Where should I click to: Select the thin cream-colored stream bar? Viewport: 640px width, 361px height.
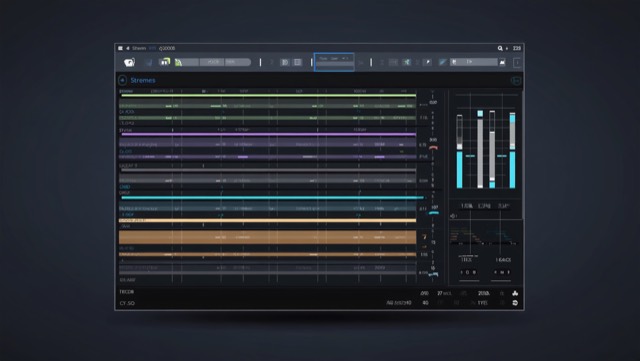[x=267, y=221]
